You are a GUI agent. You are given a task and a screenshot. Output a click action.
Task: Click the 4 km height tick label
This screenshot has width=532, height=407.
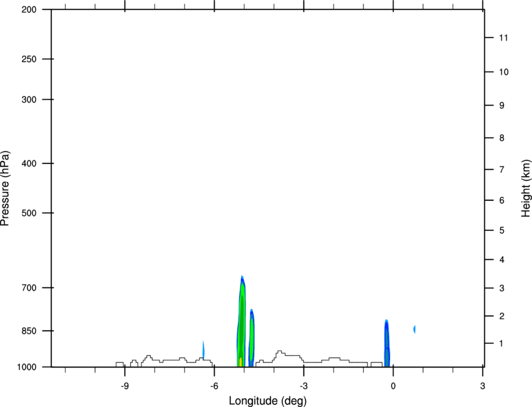(502, 260)
